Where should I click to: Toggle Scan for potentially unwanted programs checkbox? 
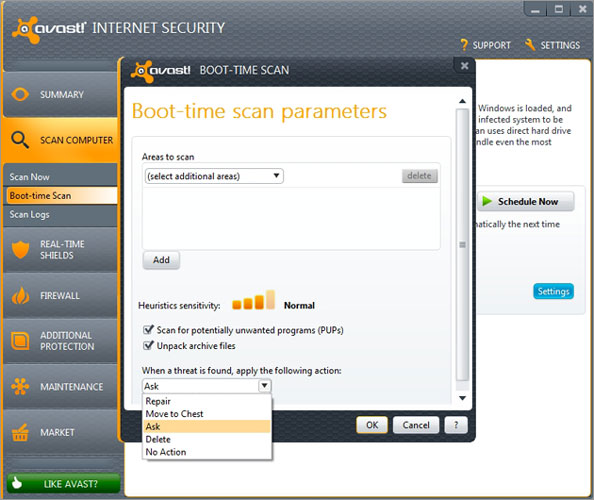(x=148, y=330)
